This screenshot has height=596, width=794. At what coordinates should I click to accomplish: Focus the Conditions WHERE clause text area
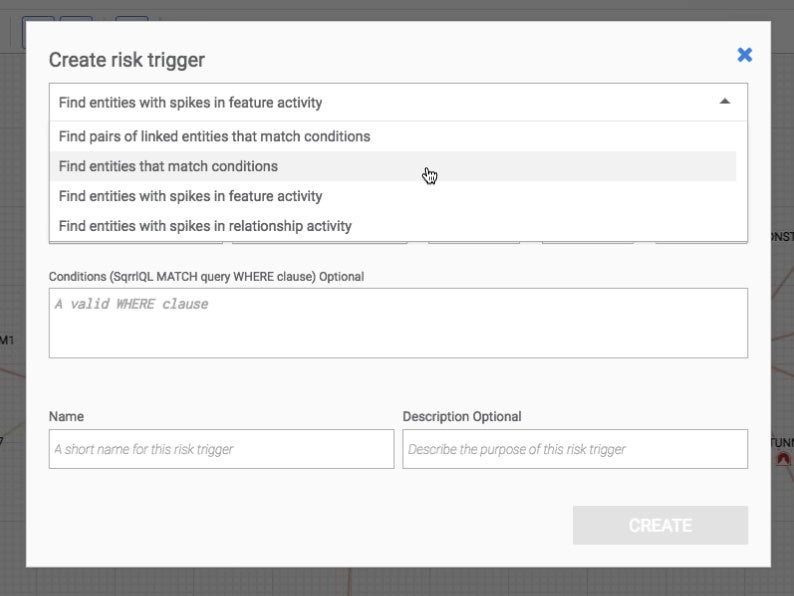pyautogui.click(x=398, y=323)
